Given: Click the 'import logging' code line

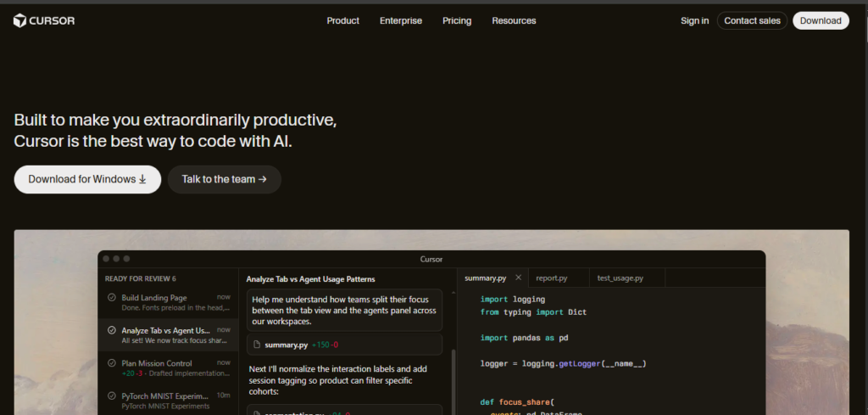Looking at the screenshot, I should click(513, 300).
